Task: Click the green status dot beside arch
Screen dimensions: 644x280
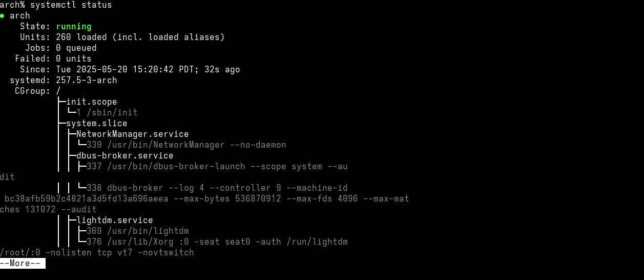Action: [x=2, y=16]
